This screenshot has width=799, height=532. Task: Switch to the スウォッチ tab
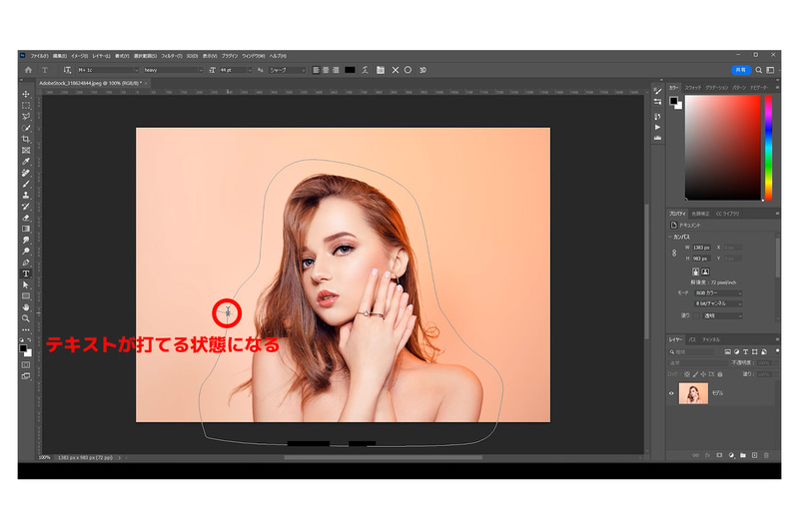[x=692, y=88]
